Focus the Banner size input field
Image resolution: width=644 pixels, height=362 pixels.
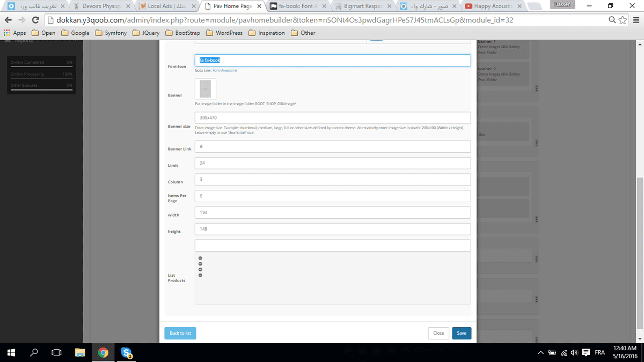333,117
